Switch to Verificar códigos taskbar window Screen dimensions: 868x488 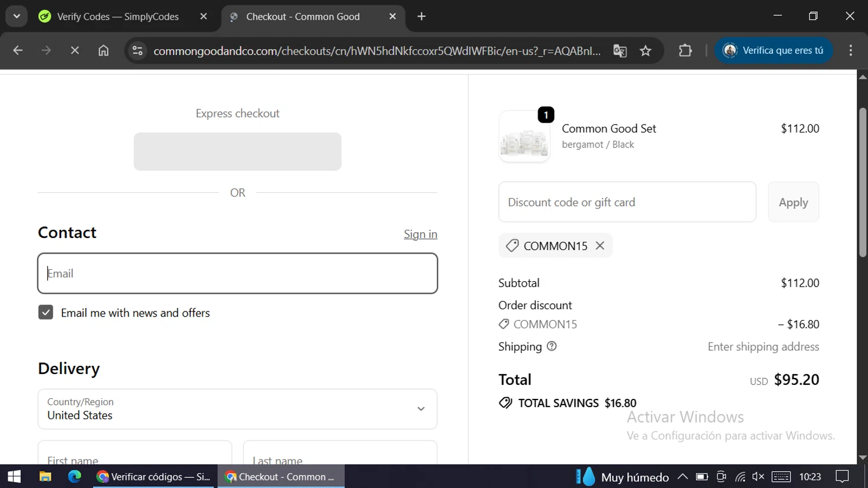pyautogui.click(x=155, y=476)
